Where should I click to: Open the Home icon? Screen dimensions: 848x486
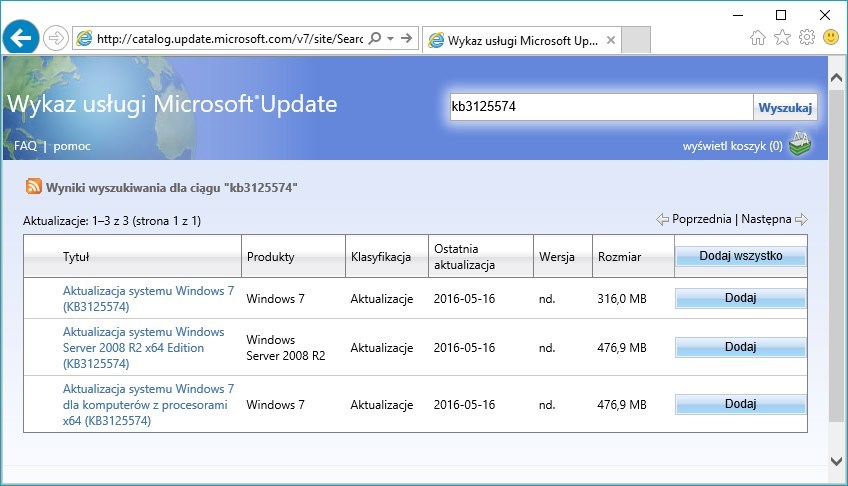[758, 37]
